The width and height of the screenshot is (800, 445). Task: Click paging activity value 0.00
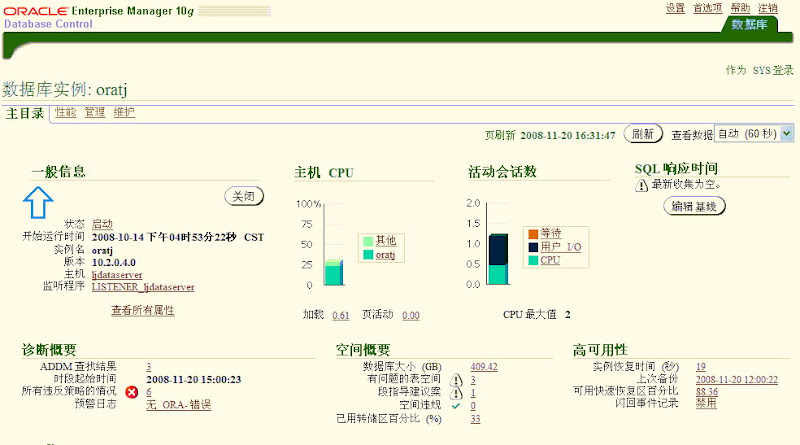(x=411, y=315)
